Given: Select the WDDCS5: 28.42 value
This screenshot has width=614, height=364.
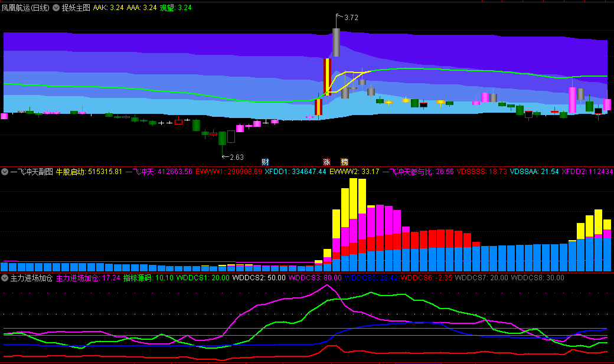Looking at the screenshot, I should (x=371, y=278).
